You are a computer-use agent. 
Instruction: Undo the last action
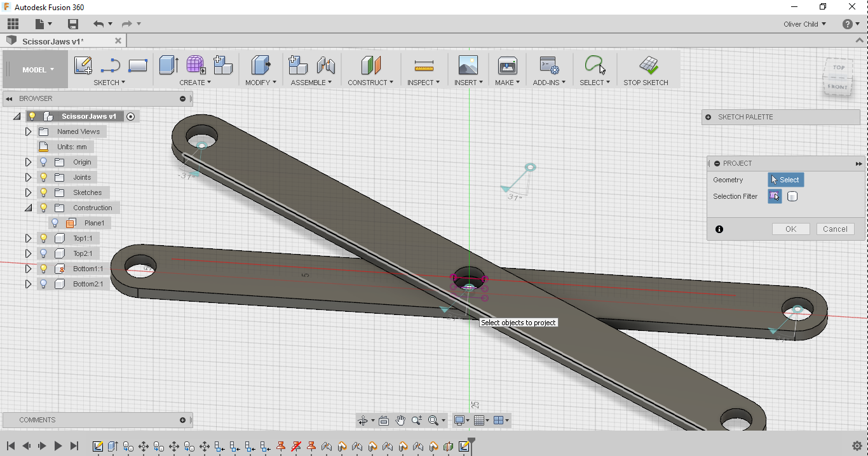tap(98, 24)
